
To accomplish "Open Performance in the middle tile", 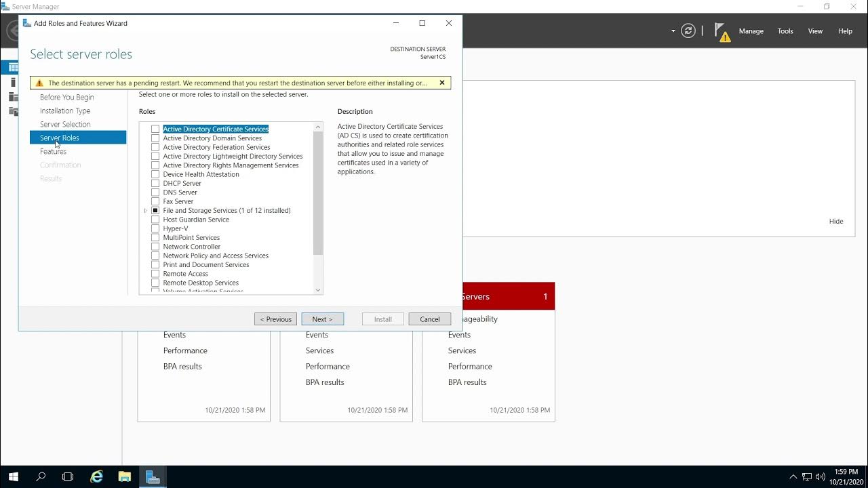I will [328, 367].
